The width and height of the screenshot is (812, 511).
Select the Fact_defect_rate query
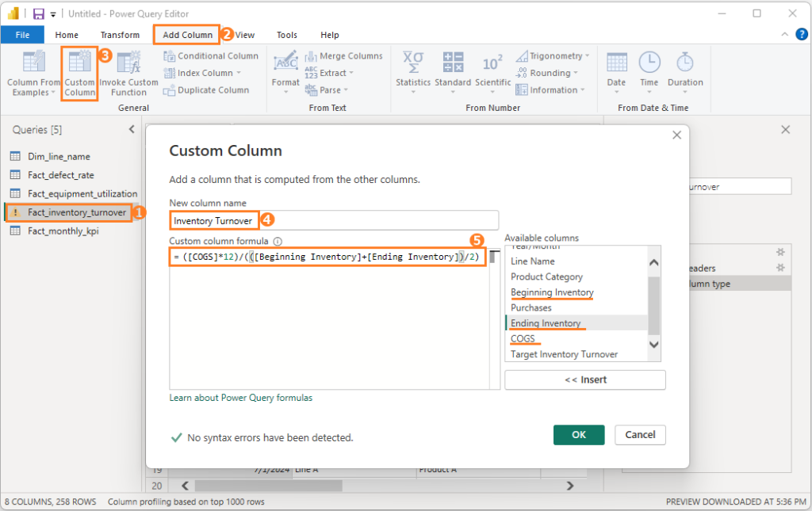60,175
